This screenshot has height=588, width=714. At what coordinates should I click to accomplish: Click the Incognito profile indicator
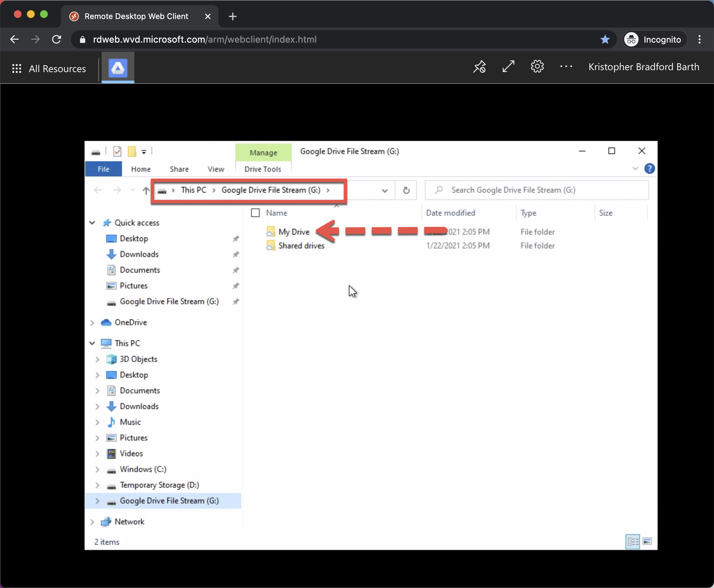(x=655, y=40)
